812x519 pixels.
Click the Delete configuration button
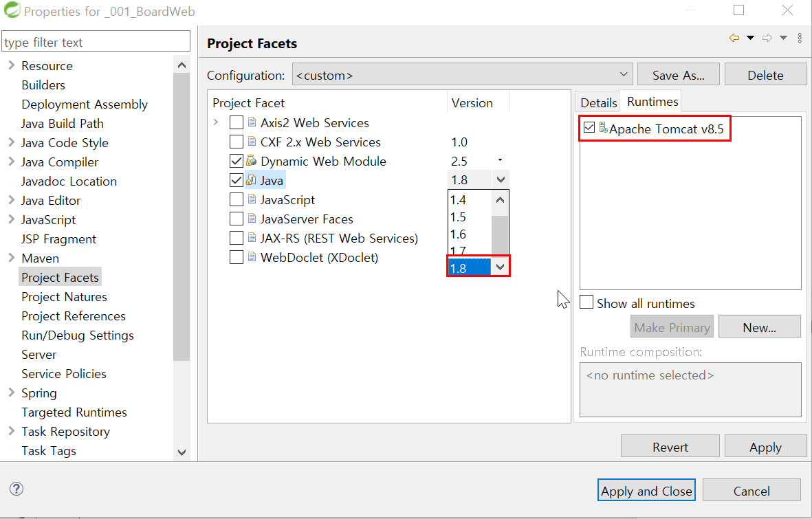click(765, 75)
